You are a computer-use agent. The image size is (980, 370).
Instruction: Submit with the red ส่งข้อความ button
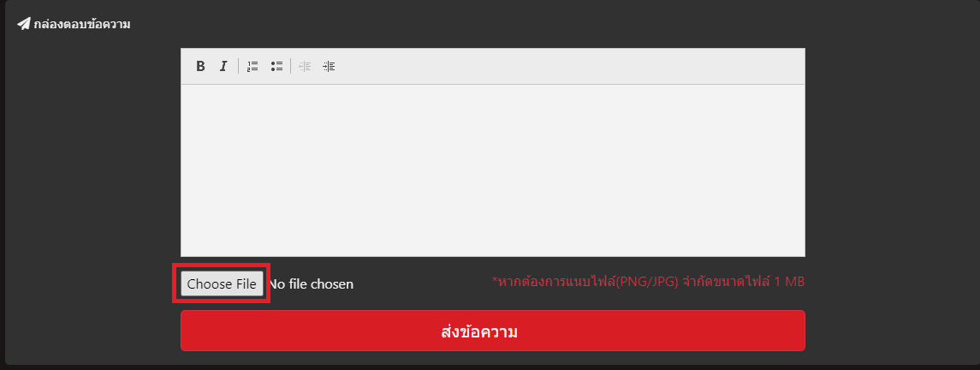coord(492,331)
